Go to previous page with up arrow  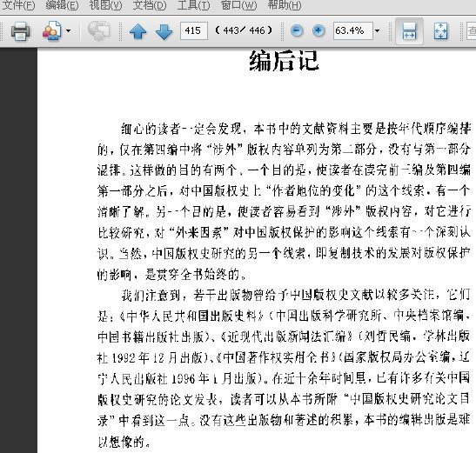(137, 31)
